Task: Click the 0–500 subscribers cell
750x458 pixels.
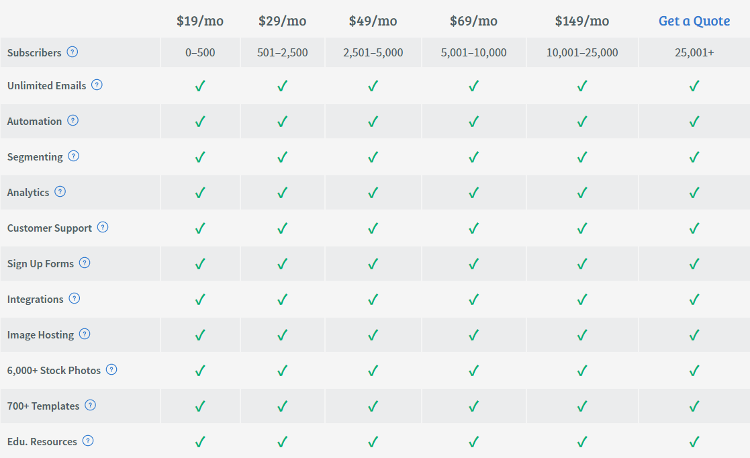Action: click(200, 53)
